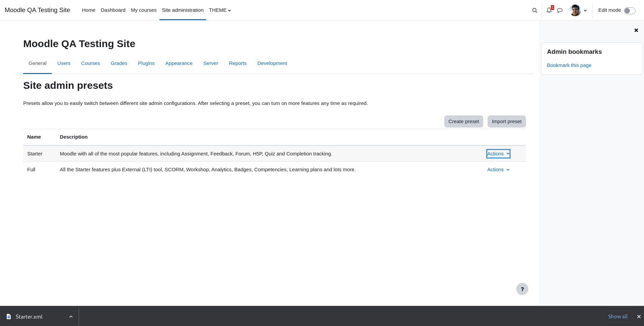Open the Dashboard navigation link
This screenshot has width=644, height=326.
coord(113,10)
